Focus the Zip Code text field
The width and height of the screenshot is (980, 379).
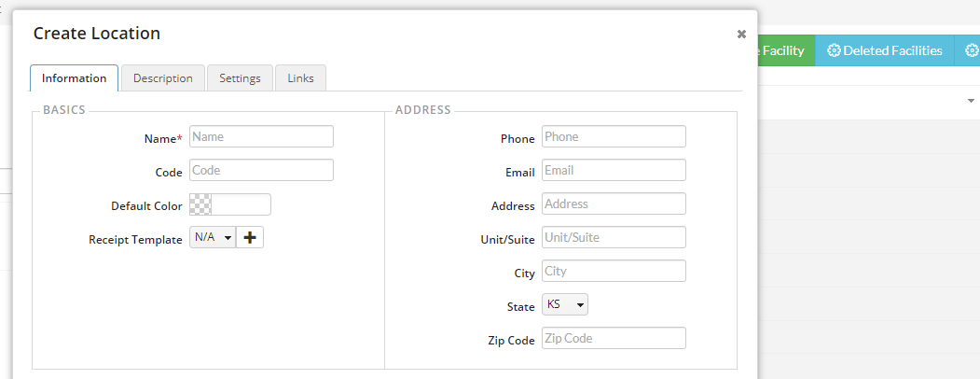point(614,338)
